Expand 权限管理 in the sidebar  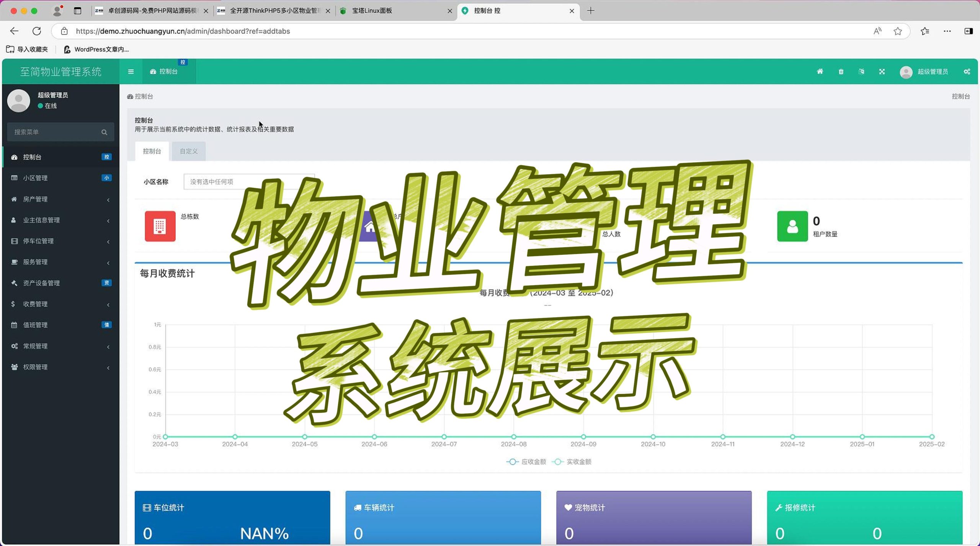pos(60,367)
